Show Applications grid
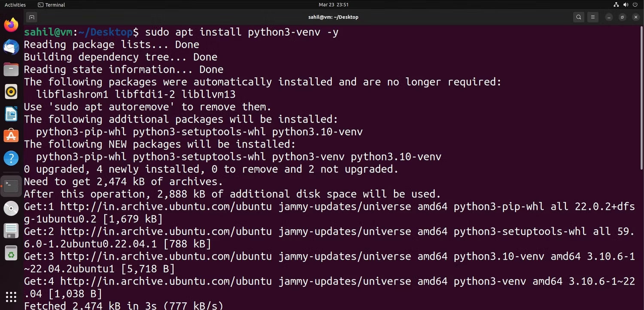Viewport: 644px width, 310px height. tap(11, 297)
